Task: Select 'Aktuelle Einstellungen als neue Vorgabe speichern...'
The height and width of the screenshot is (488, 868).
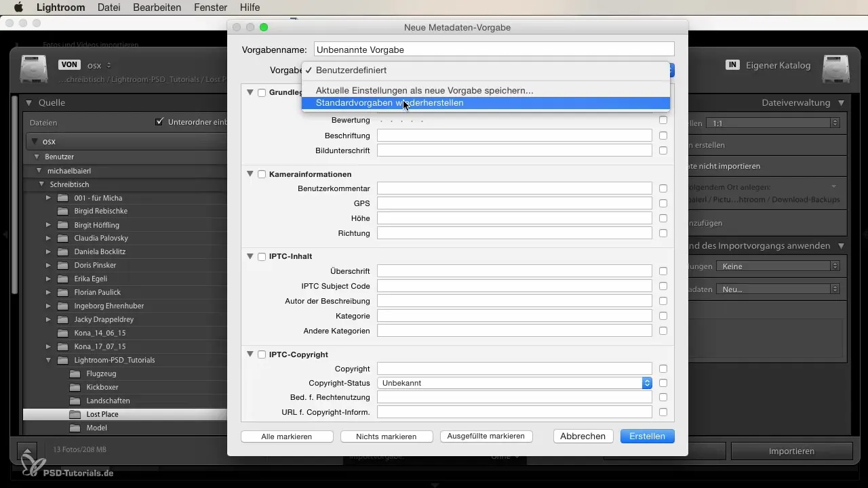Action: tap(486, 90)
